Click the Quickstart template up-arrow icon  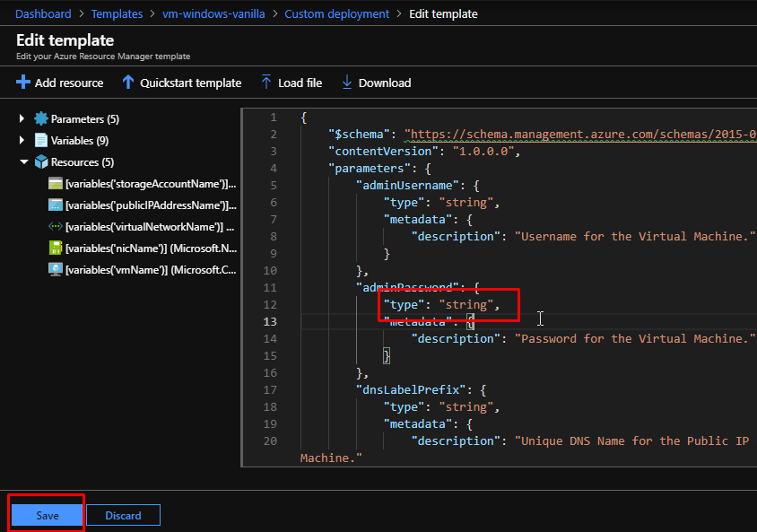tap(128, 82)
